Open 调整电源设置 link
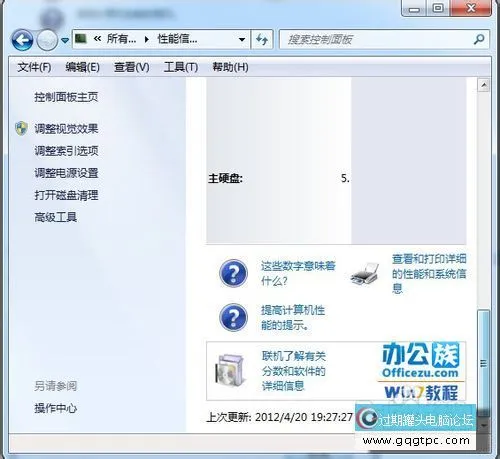This screenshot has height=459, width=500. pos(66,173)
